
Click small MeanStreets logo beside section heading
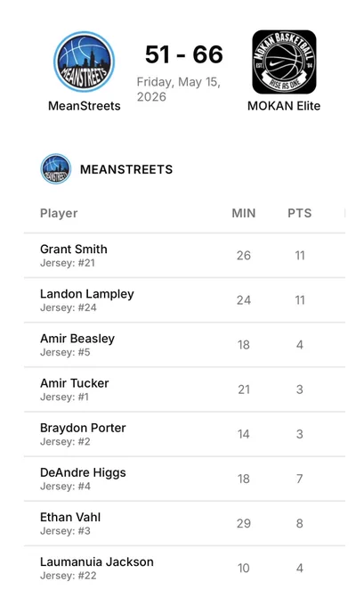(56, 169)
